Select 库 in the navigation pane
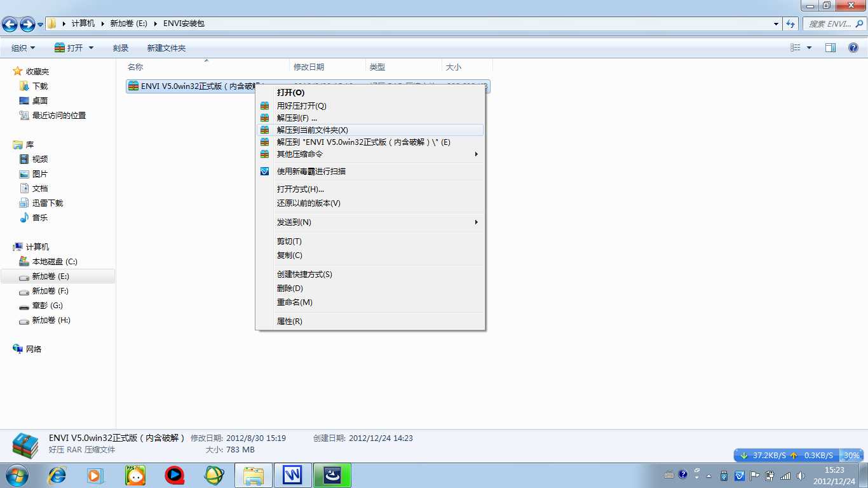 point(29,145)
